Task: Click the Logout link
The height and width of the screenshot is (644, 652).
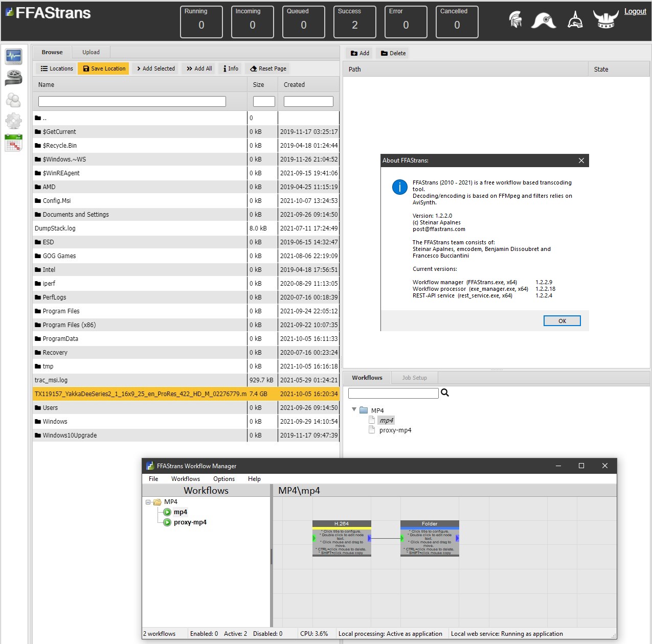Action: click(x=635, y=11)
